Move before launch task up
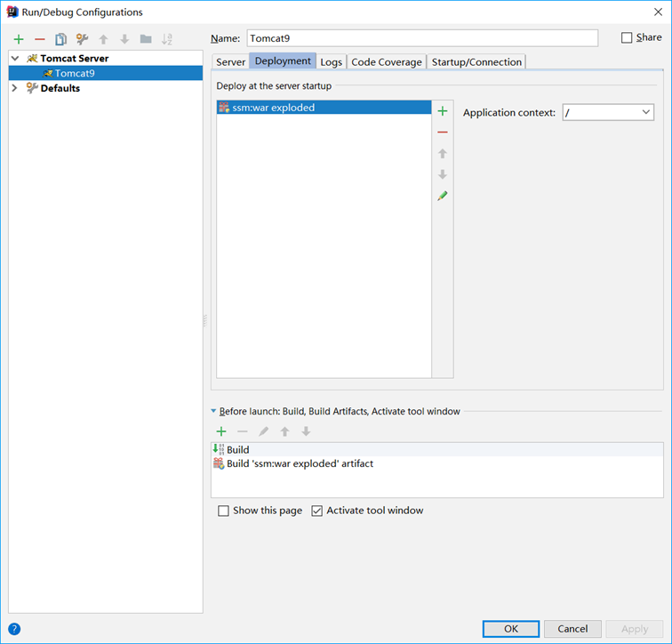This screenshot has width=672, height=644. coord(284,431)
